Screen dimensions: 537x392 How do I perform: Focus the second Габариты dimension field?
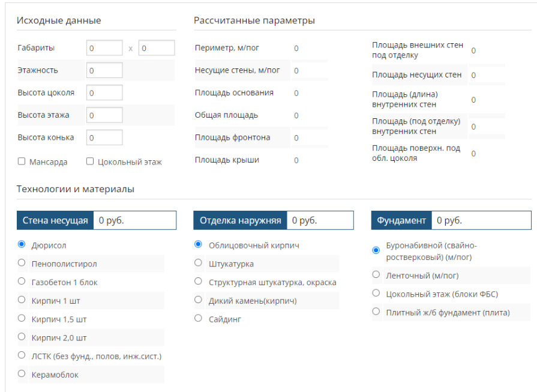coord(157,47)
